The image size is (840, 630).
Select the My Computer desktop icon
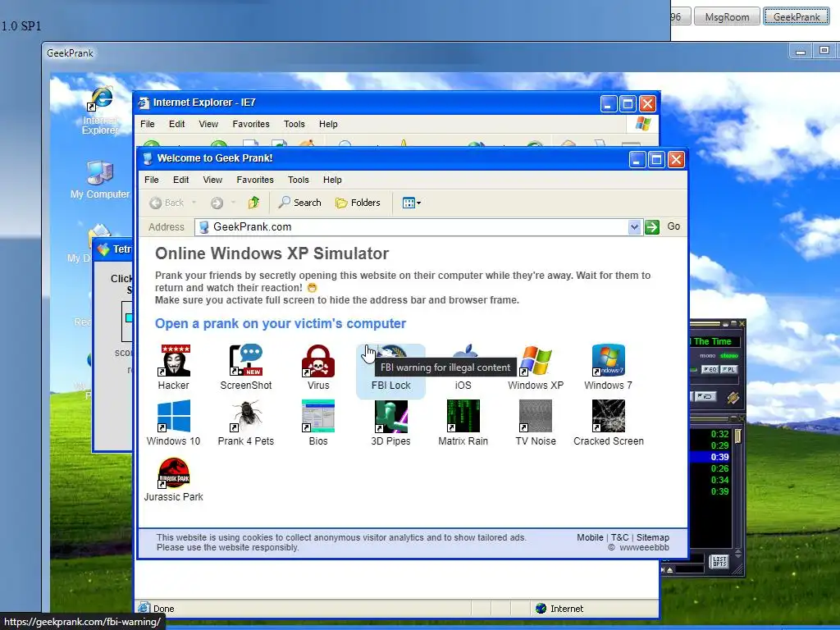[x=100, y=180]
